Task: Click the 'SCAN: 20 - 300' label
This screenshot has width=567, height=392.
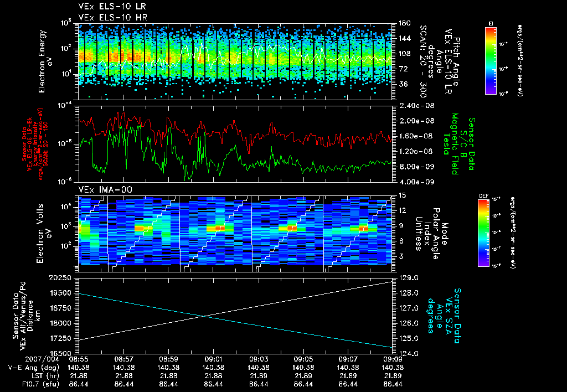Action: [x=423, y=61]
